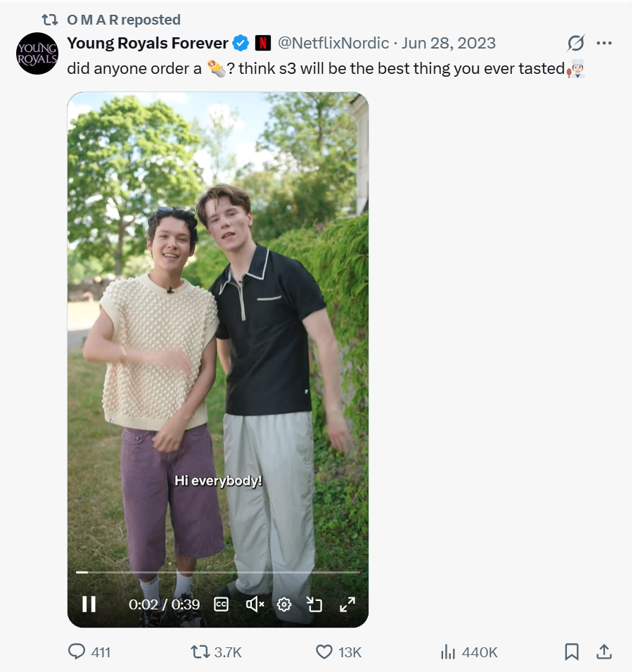The width and height of the screenshot is (633, 672).
Task: Seek along the video progress bar
Action: pos(218,572)
